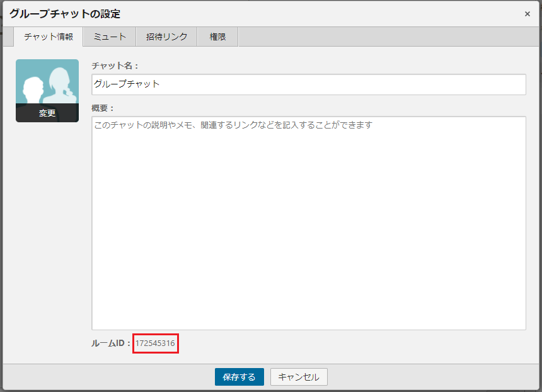Screen dimensions: 542x392
Task: Open the ミュート tab
Action: 110,37
